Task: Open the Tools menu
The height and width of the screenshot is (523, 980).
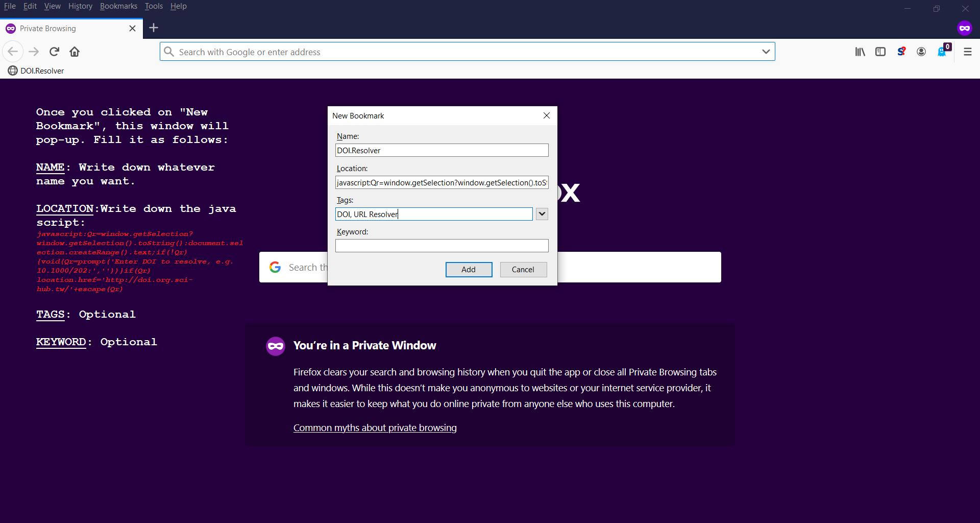Action: click(154, 6)
